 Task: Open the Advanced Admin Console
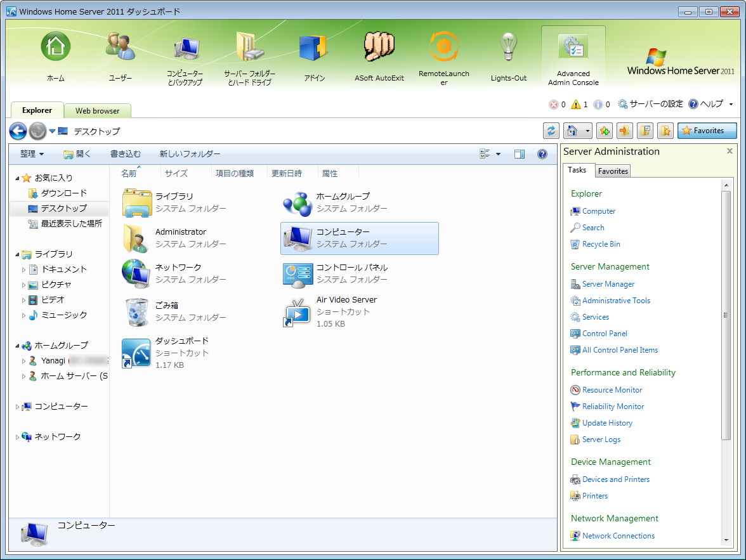click(572, 54)
